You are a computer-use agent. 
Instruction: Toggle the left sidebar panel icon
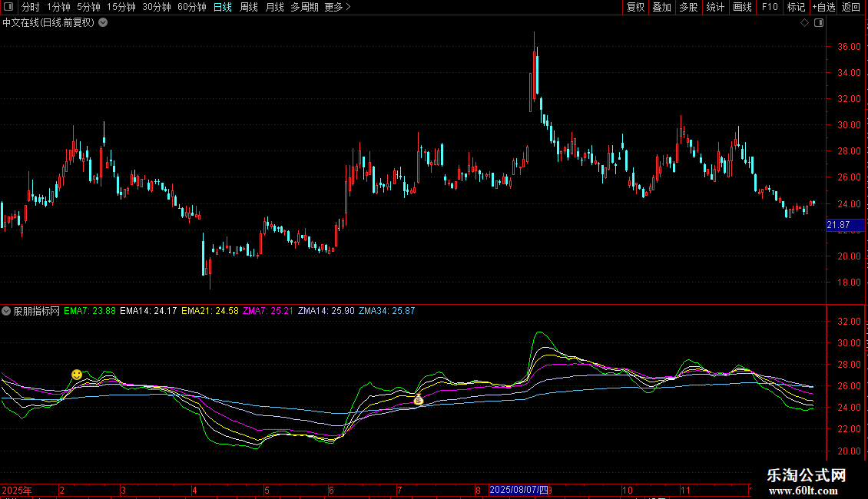tap(7, 7)
